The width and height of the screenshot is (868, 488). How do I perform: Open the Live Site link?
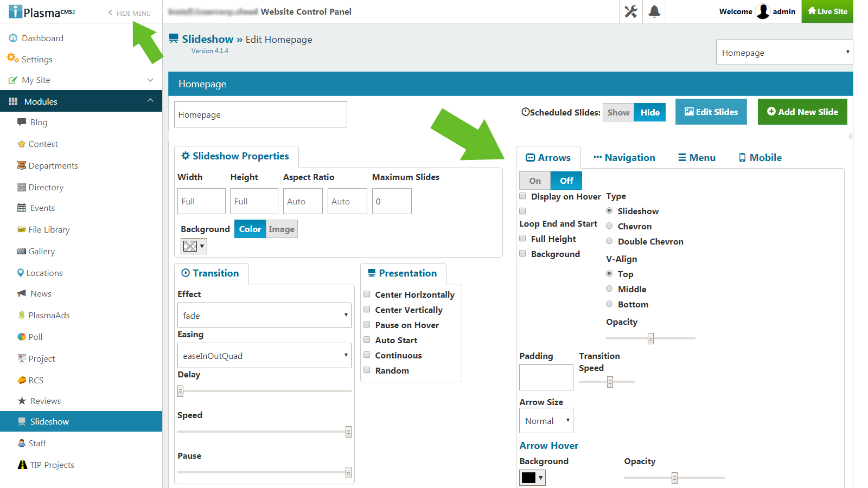pos(827,11)
